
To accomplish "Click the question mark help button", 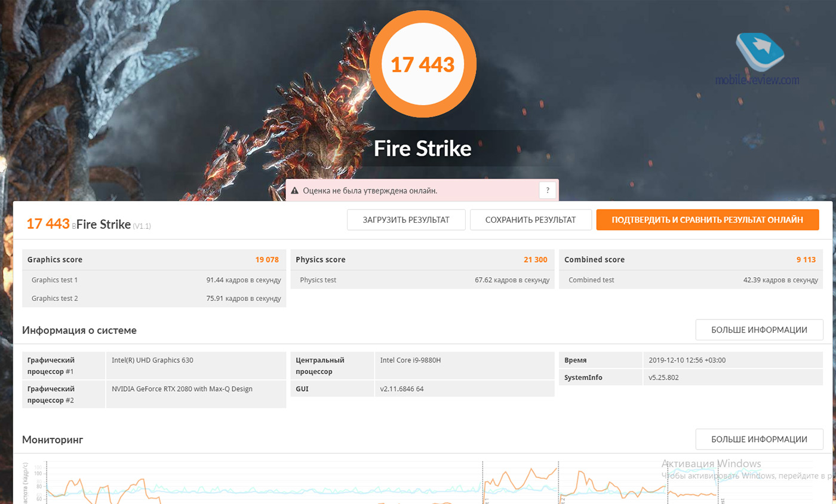I will [548, 190].
